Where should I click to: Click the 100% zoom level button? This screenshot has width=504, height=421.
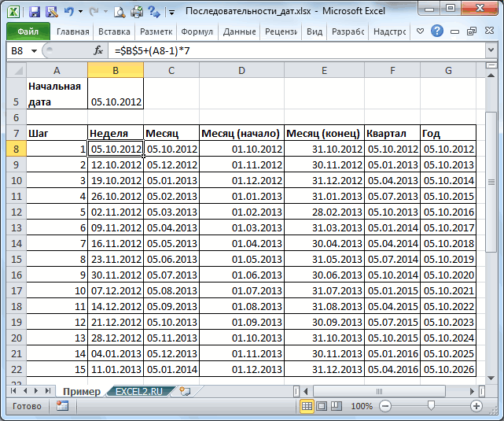(362, 406)
